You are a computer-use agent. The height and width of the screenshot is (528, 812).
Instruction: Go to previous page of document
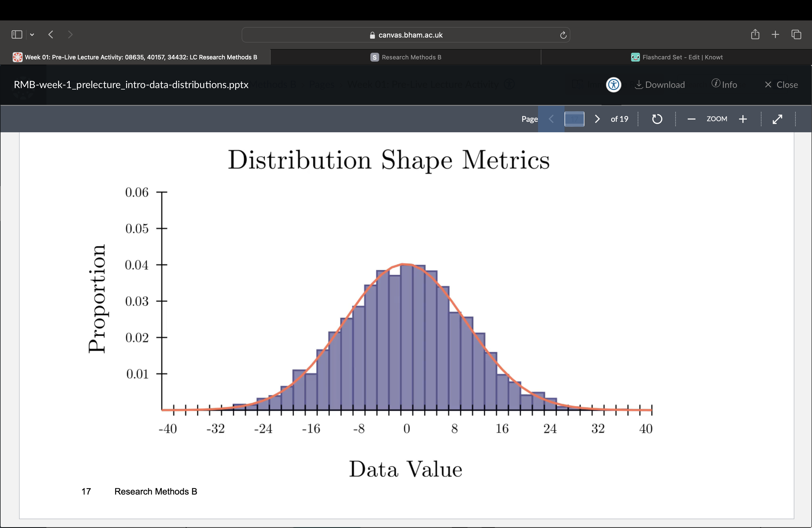coord(551,119)
